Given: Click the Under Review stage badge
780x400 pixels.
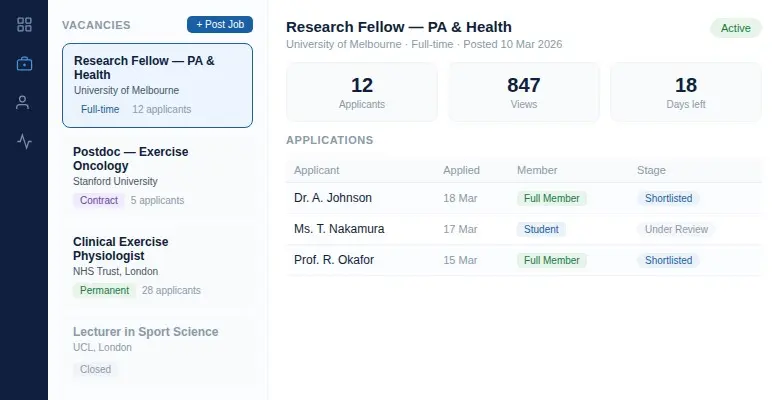Looking at the screenshot, I should [x=676, y=229].
